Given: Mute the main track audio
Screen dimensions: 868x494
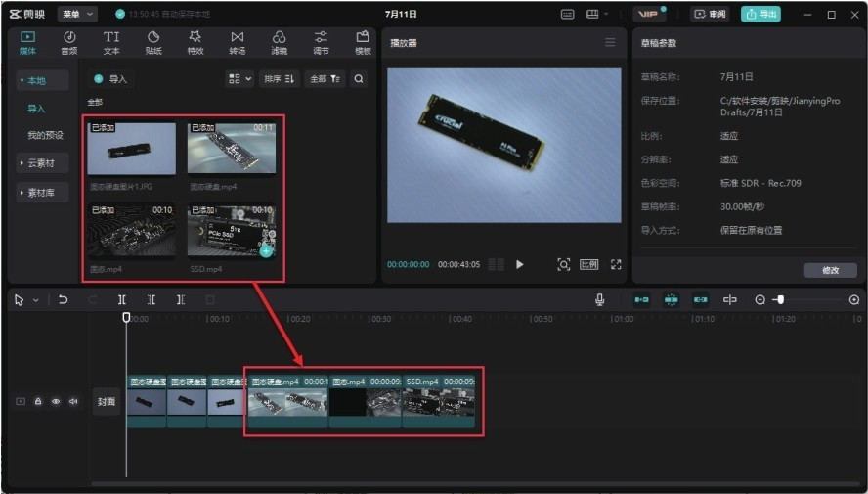Looking at the screenshot, I should [73, 401].
